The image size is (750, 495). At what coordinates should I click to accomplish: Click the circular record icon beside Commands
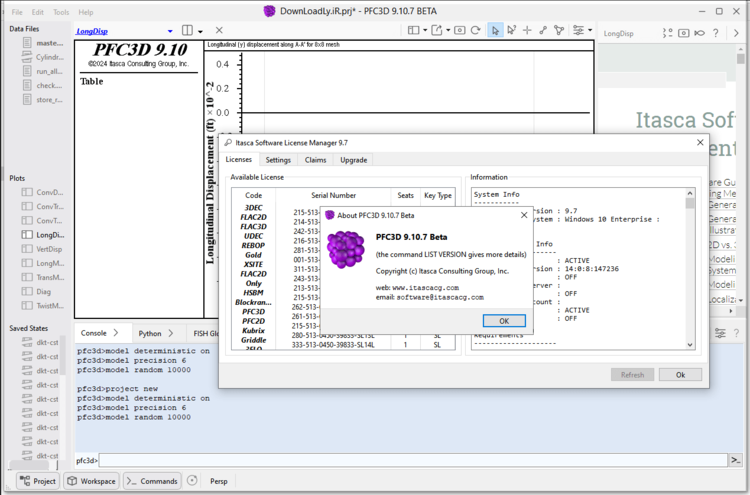[193, 481]
